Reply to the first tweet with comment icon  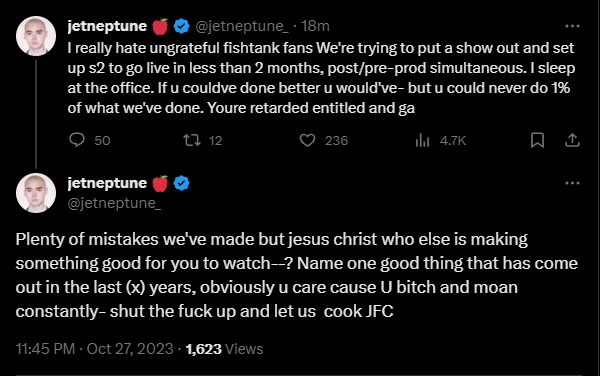pyautogui.click(x=77, y=140)
